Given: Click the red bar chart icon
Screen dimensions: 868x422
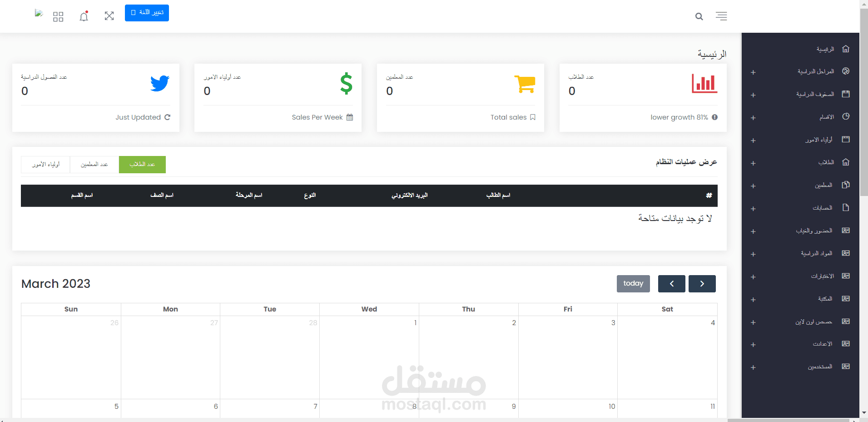Looking at the screenshot, I should point(704,83).
